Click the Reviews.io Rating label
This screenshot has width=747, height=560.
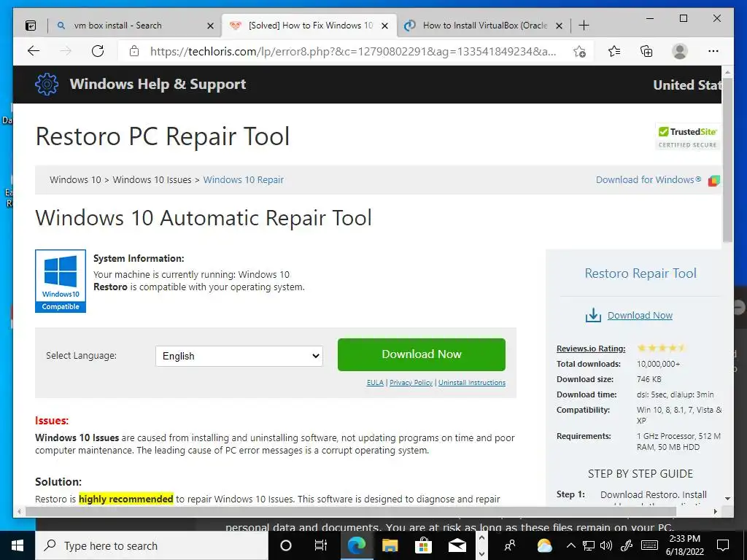(591, 349)
